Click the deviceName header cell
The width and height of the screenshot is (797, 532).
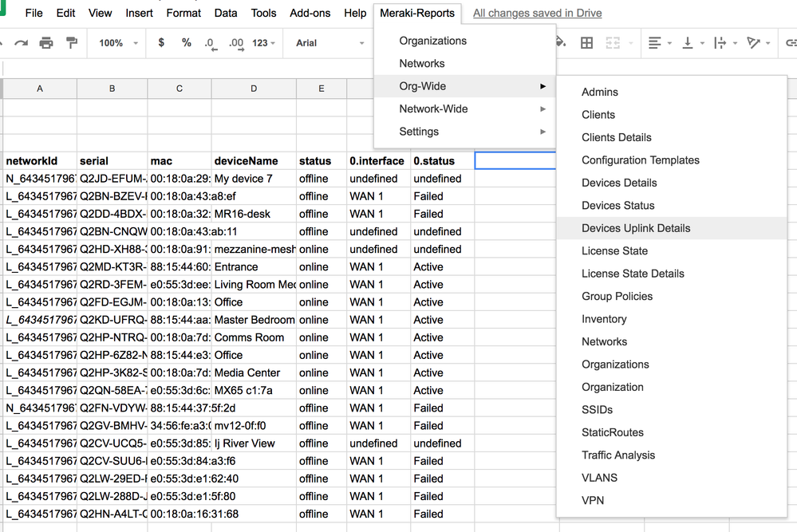(x=254, y=161)
